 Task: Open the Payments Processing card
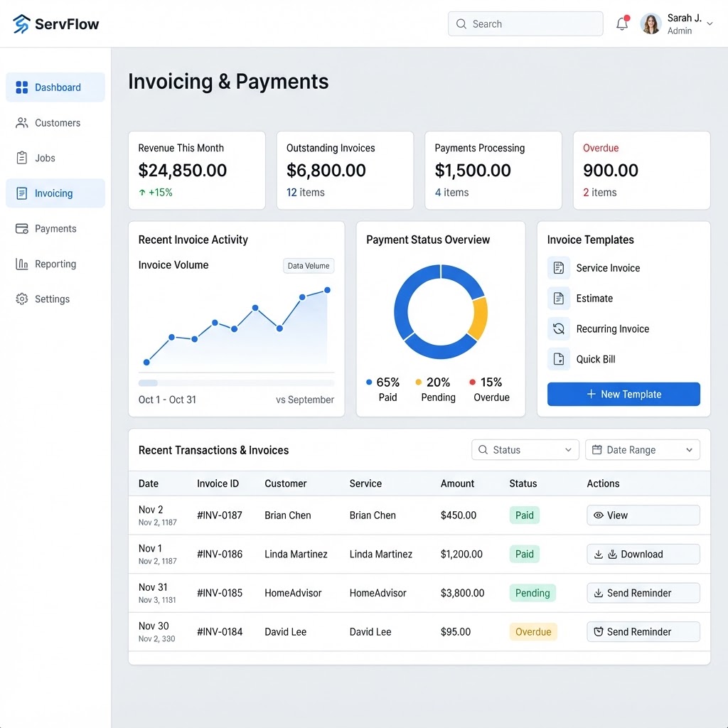pos(493,170)
